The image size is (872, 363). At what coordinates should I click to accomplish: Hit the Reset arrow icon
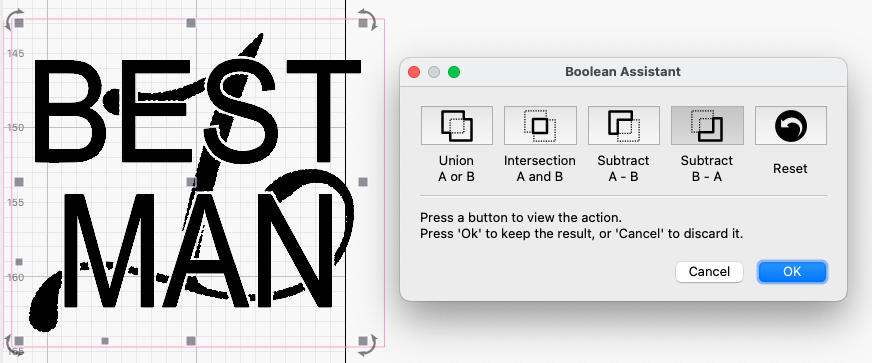click(x=790, y=126)
